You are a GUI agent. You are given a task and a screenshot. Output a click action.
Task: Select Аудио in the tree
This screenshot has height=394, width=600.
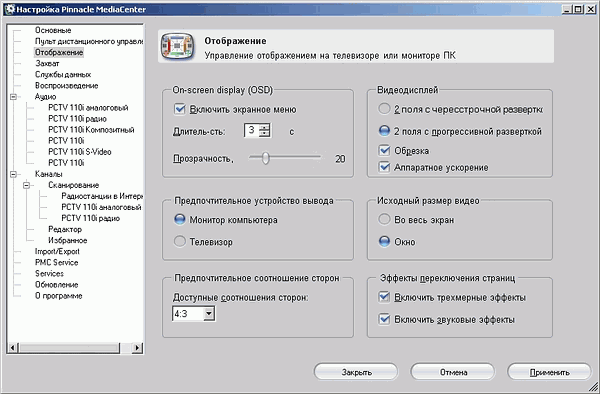click(45, 97)
